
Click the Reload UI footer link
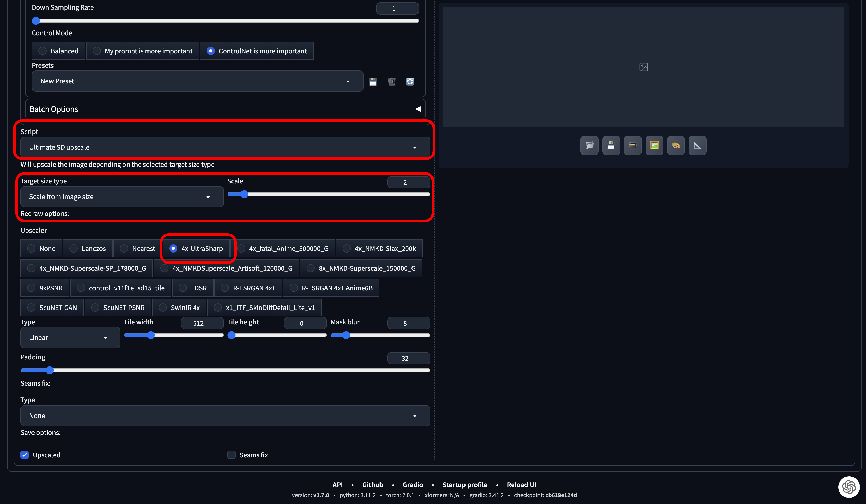(x=521, y=485)
